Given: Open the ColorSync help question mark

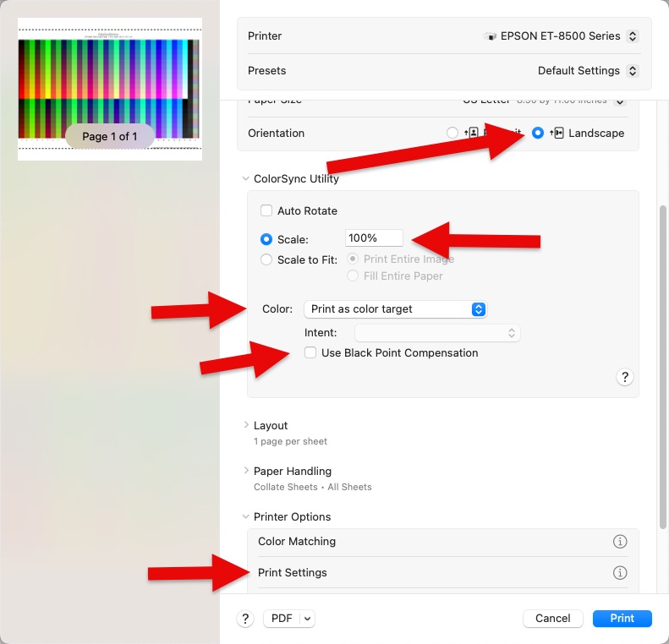Looking at the screenshot, I should (625, 377).
